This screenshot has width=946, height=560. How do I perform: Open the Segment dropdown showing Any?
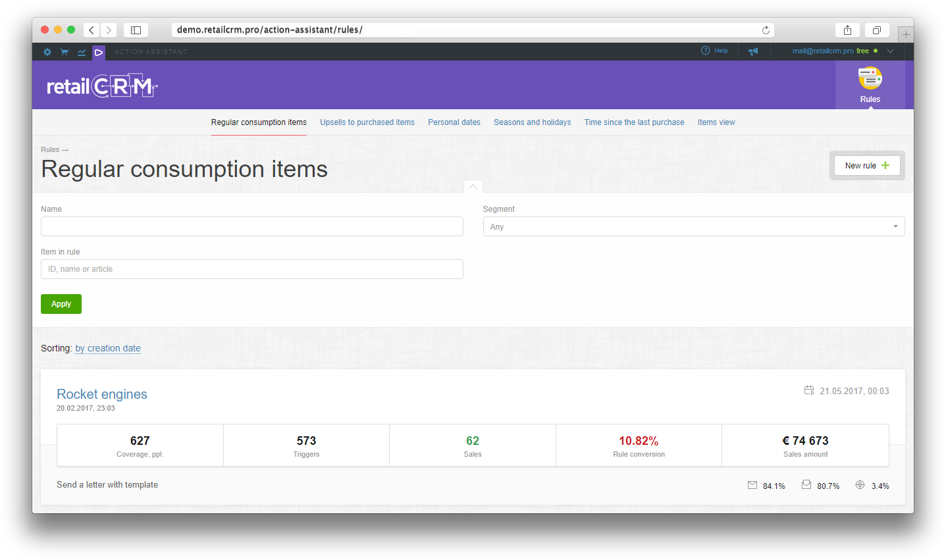click(694, 226)
